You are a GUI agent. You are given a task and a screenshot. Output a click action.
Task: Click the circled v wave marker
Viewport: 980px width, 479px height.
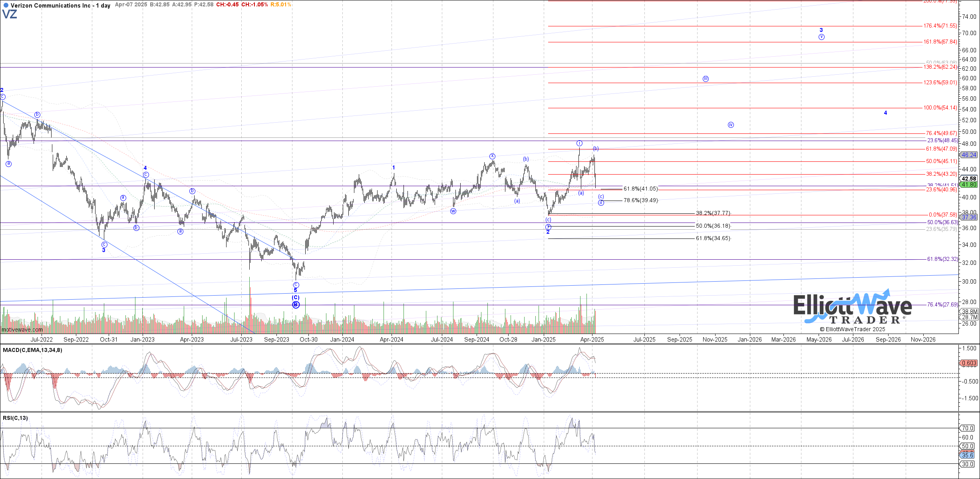(821, 37)
